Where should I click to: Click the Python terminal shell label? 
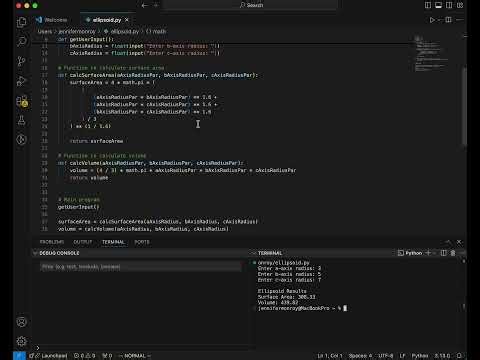click(410, 253)
